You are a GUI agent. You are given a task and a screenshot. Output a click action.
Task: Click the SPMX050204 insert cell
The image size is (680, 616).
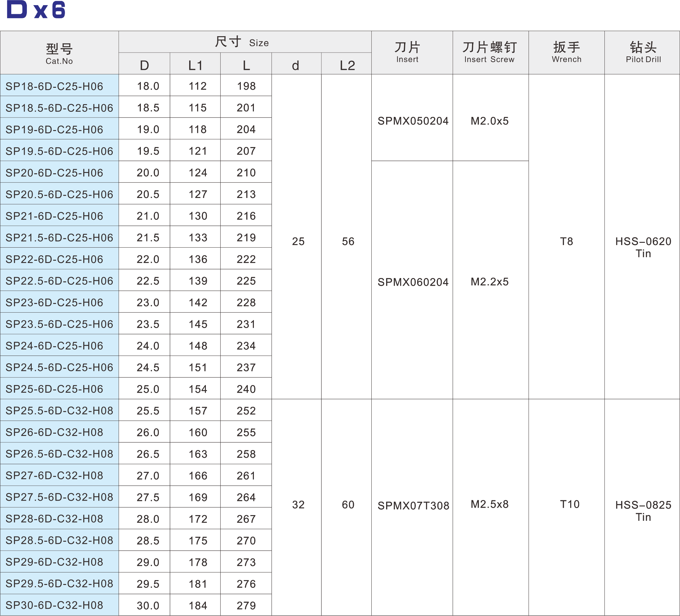(412, 118)
